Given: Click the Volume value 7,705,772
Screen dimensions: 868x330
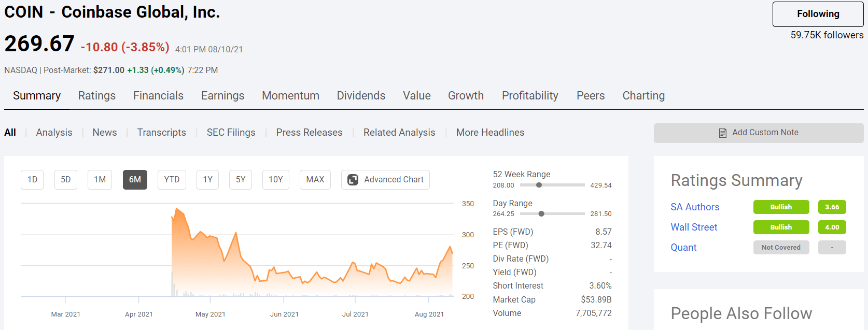Looking at the screenshot, I should [x=594, y=313].
